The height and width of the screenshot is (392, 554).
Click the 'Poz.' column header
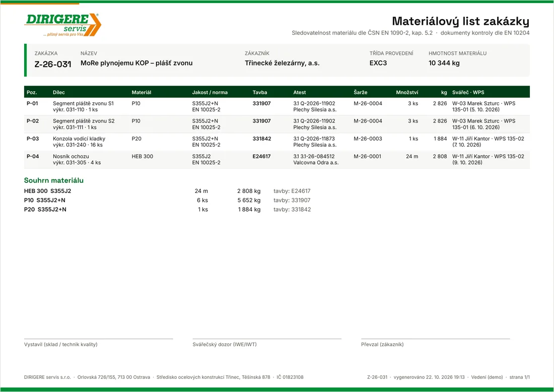(x=32, y=92)
